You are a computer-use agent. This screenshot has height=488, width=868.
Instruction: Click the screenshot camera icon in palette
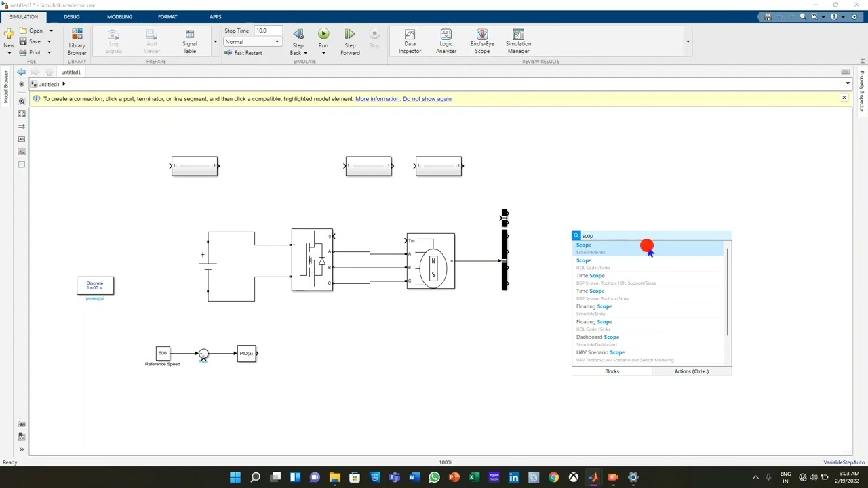click(x=22, y=424)
